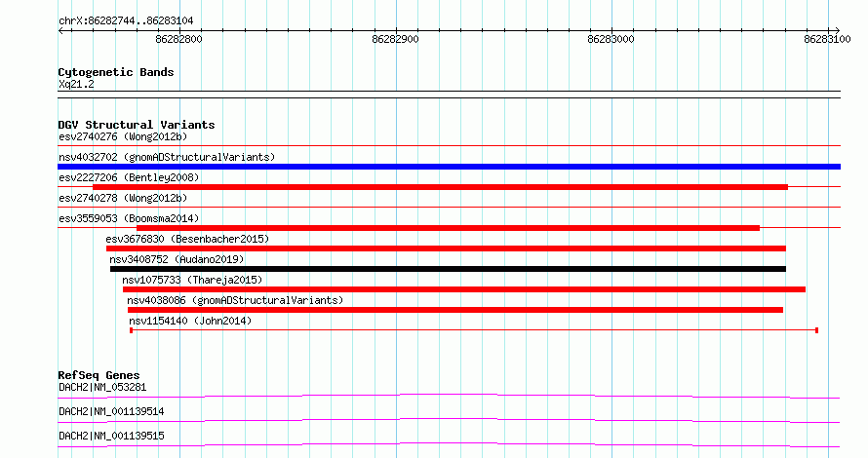Open variant esv3676830 (Besenbacher2015) label

(187, 239)
